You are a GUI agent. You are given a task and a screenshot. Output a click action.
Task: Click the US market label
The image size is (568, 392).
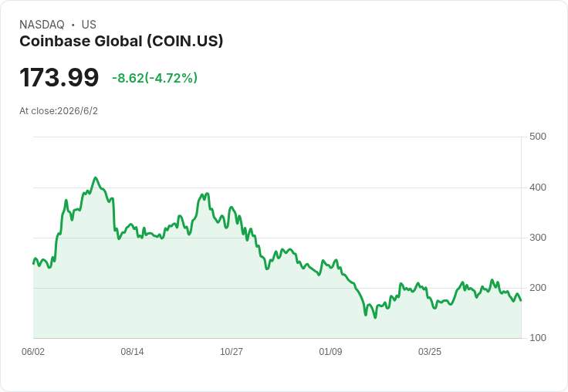pyautogui.click(x=89, y=25)
